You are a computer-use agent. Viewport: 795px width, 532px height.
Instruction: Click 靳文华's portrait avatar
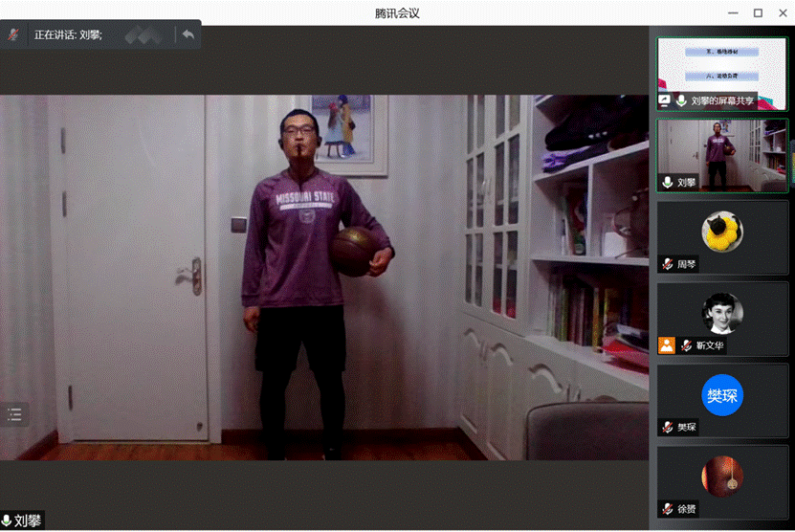[x=722, y=313]
